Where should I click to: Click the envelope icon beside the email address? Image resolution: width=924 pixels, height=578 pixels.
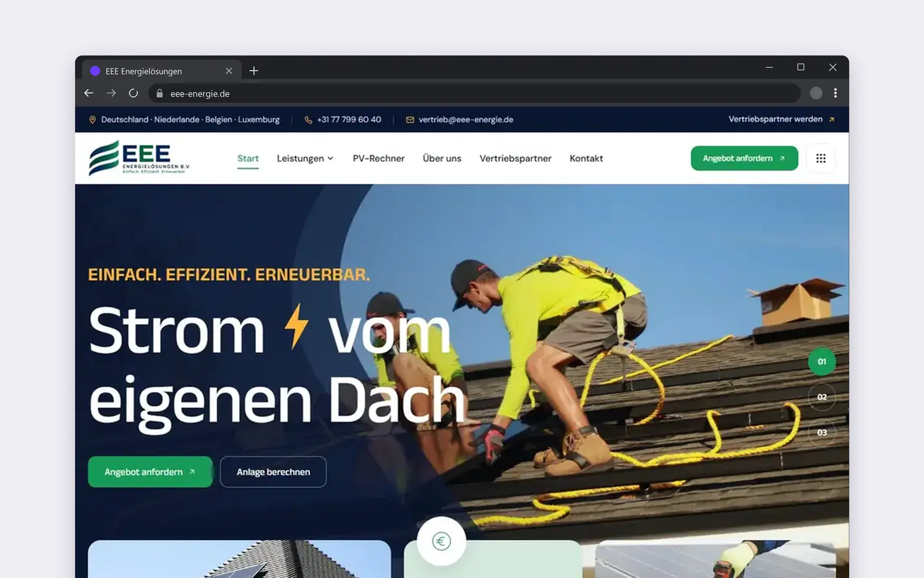(410, 120)
